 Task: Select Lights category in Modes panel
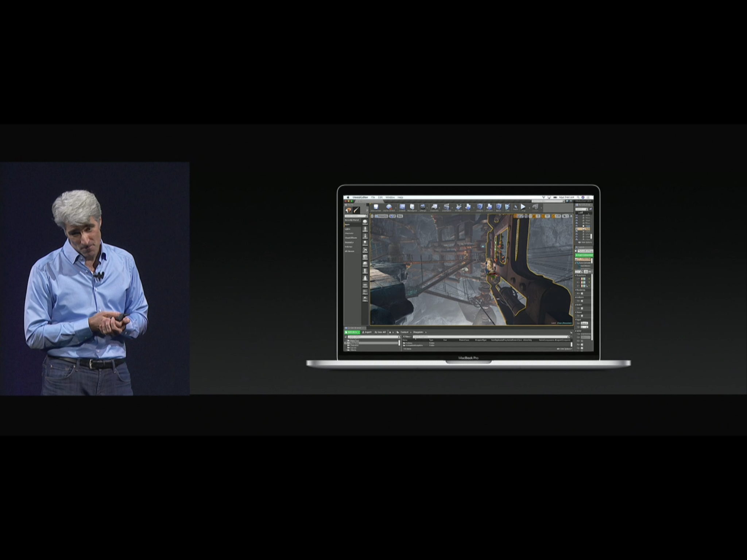coord(348,229)
